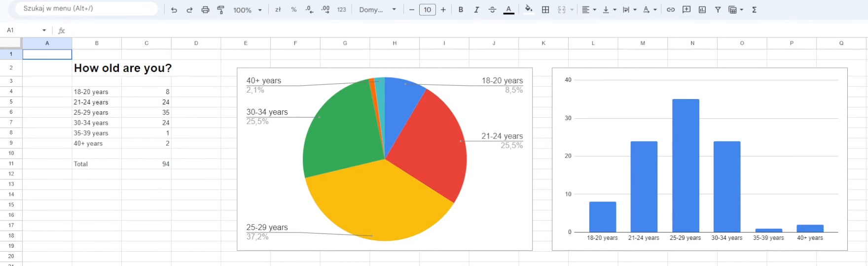Click the font size field showing 10
The height and width of the screenshot is (266, 868).
coord(428,10)
